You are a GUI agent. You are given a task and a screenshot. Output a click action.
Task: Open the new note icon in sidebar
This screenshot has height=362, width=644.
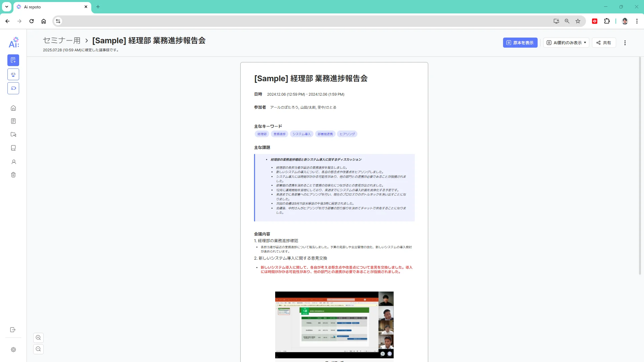13,60
